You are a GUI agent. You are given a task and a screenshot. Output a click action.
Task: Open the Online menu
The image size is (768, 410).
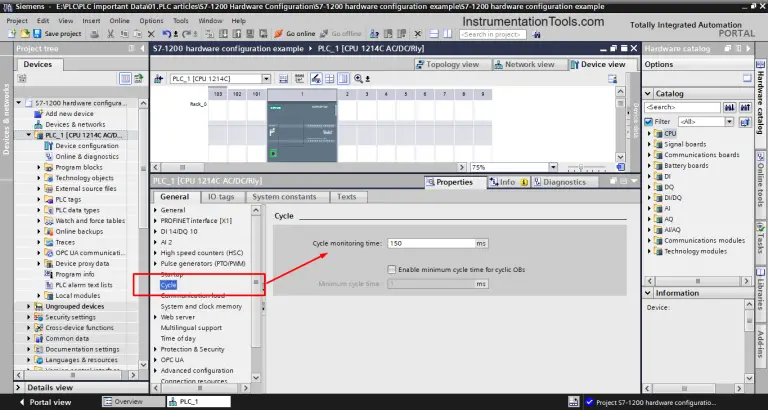point(120,21)
